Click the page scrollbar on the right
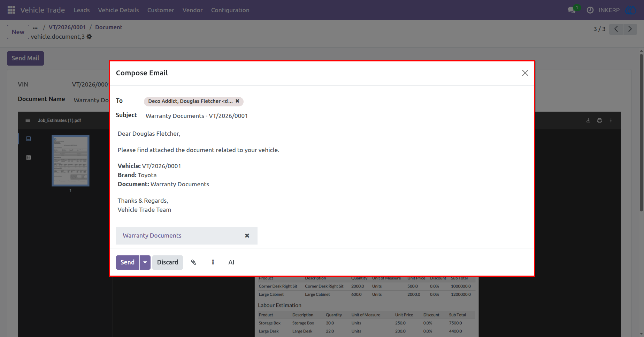Image resolution: width=644 pixels, height=337 pixels. click(x=641, y=133)
